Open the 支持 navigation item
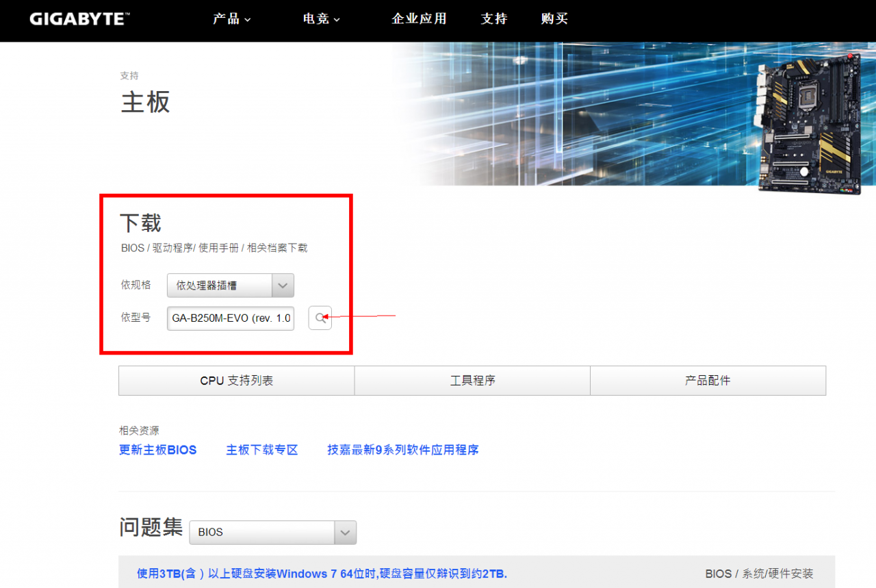This screenshot has width=876, height=588. (x=494, y=19)
